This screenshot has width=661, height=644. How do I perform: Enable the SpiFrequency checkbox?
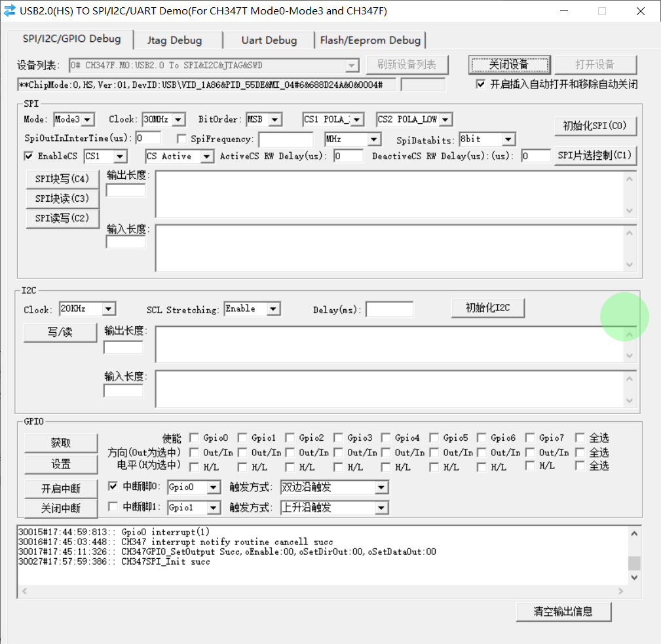181,139
